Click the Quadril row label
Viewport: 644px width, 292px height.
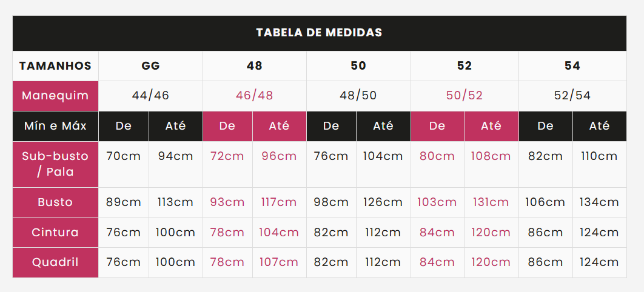tap(55, 262)
